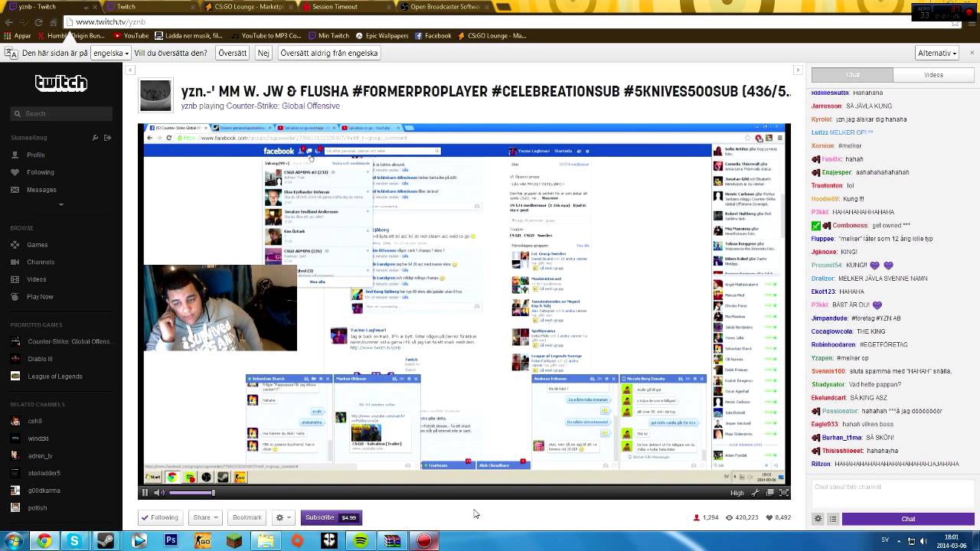The height and width of the screenshot is (551, 980).
Task: Subscribe to the channel for $4.99
Action: 332,517
